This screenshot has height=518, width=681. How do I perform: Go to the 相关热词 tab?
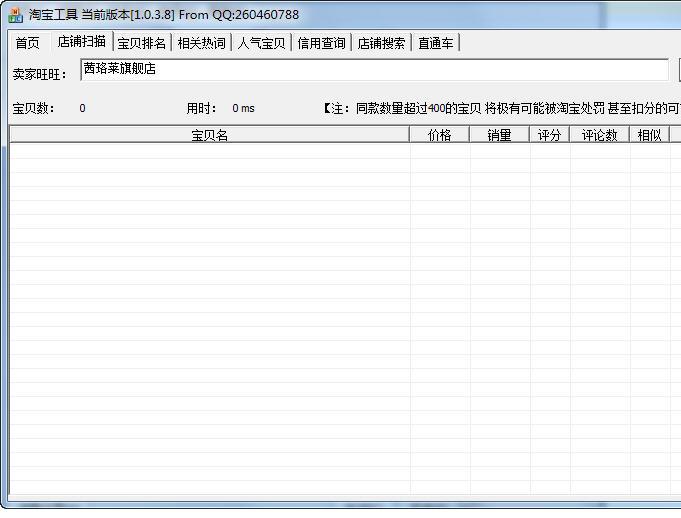point(201,43)
